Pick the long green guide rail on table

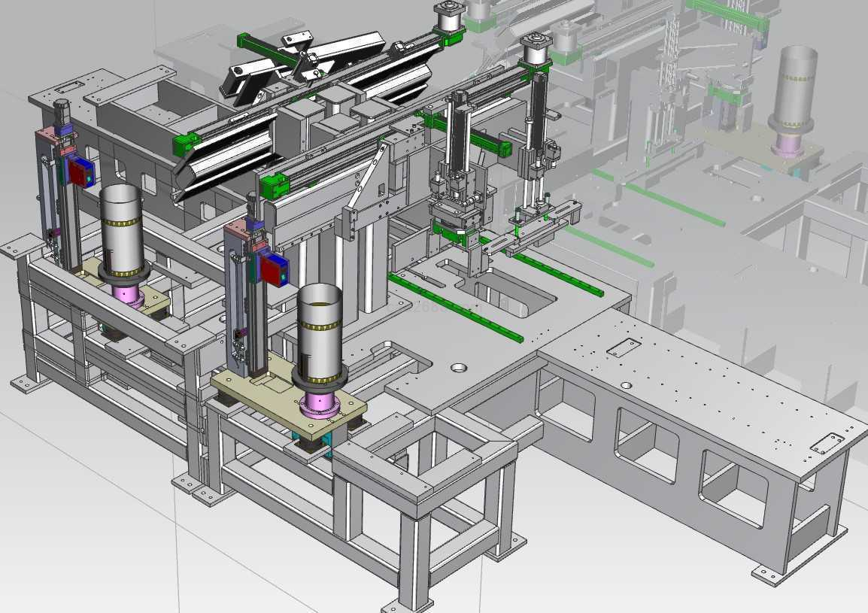[454, 308]
